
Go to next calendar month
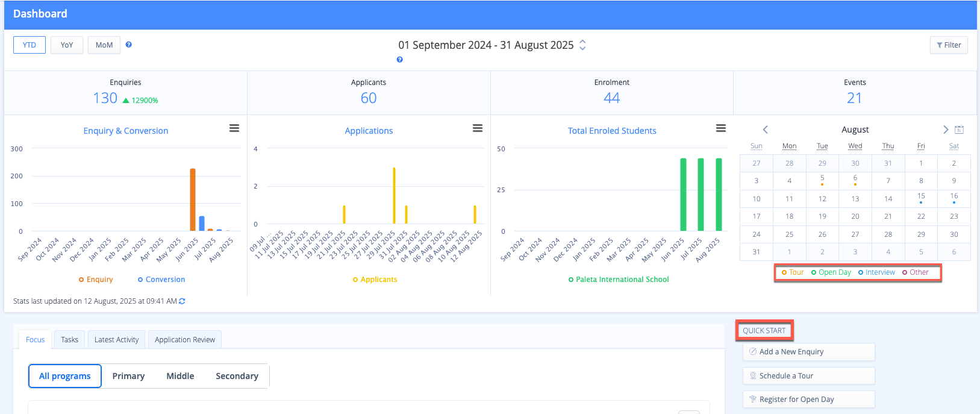pos(945,130)
